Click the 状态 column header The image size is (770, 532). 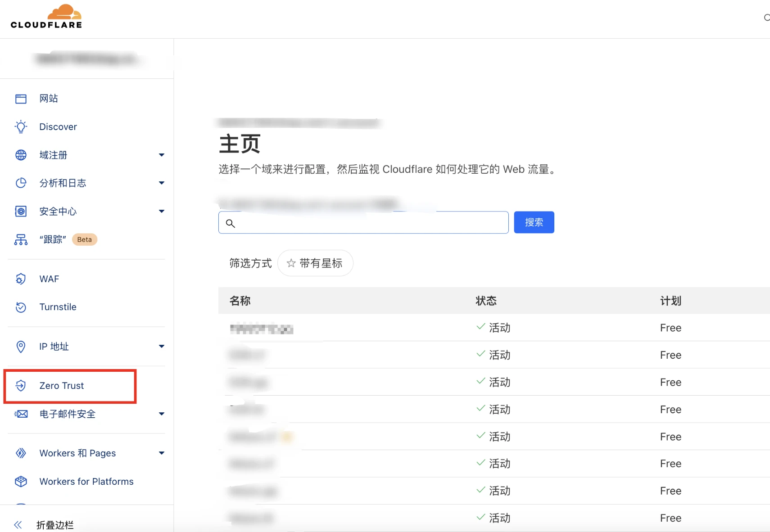[486, 301]
